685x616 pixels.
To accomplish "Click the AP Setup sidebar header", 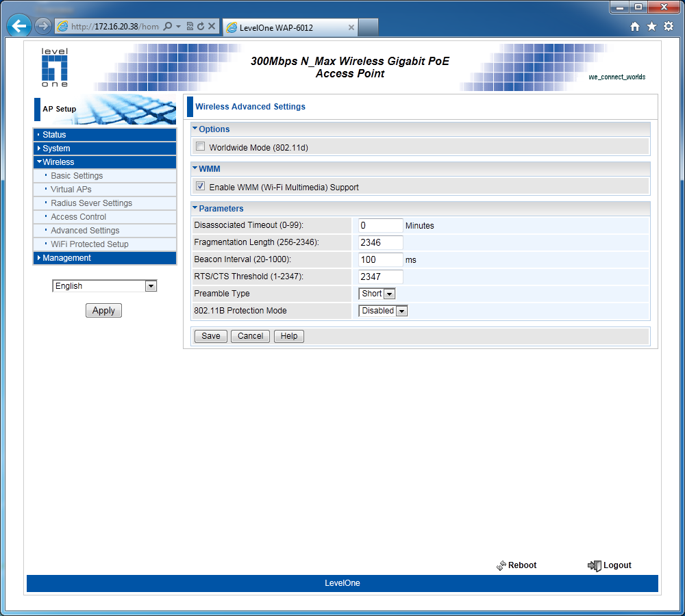I will 60,109.
